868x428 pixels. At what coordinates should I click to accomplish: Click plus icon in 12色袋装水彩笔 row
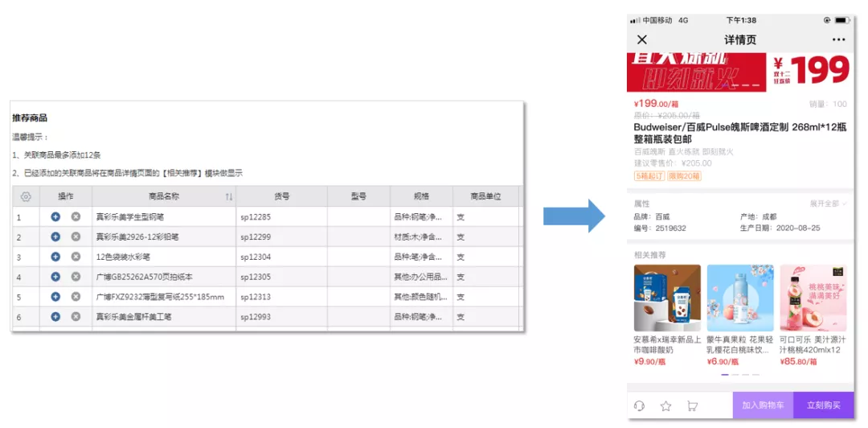point(55,257)
